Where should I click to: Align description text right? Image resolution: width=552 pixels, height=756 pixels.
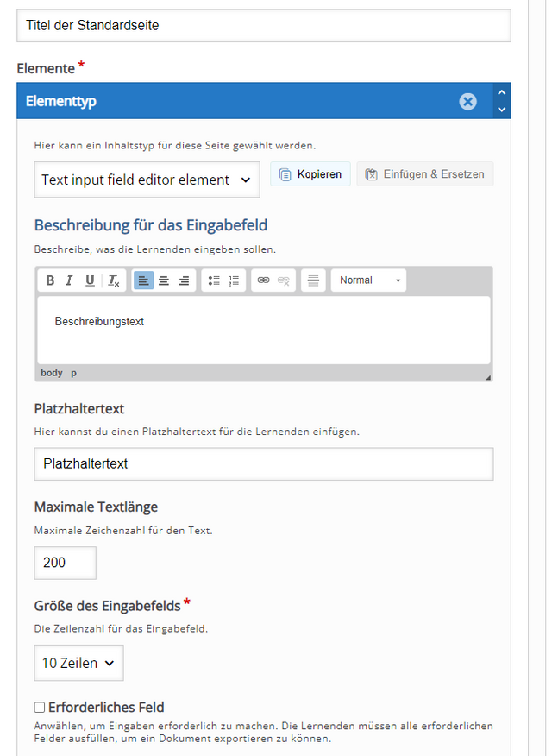(x=184, y=280)
